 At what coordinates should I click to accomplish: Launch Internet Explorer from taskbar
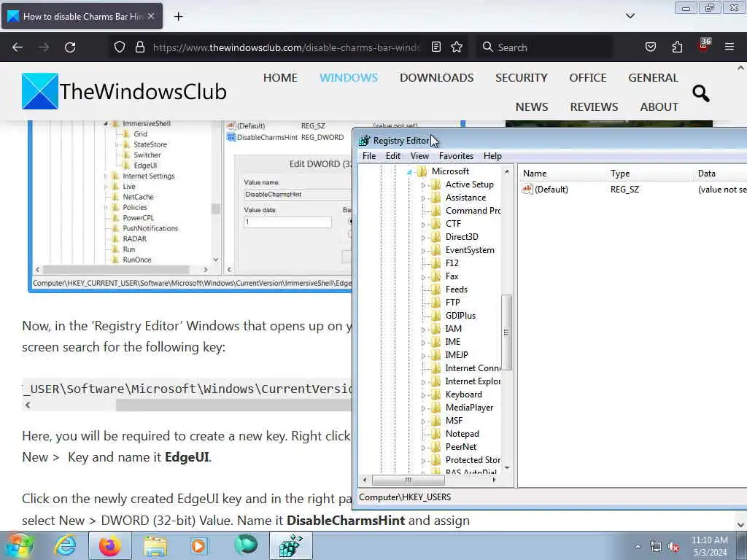pos(65,545)
